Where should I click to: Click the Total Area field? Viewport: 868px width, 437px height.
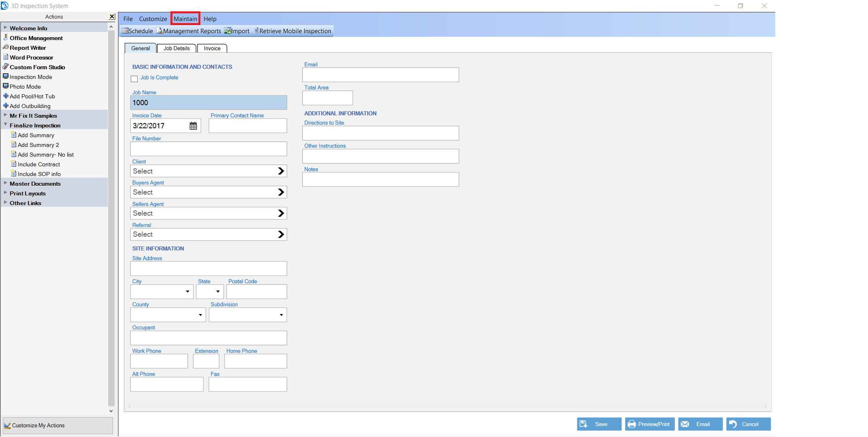pyautogui.click(x=328, y=98)
